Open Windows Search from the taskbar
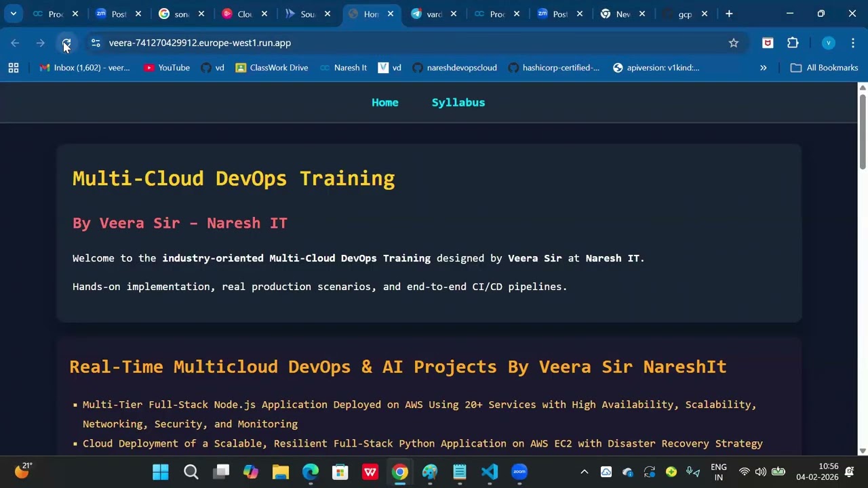This screenshot has width=868, height=488. 191,472
